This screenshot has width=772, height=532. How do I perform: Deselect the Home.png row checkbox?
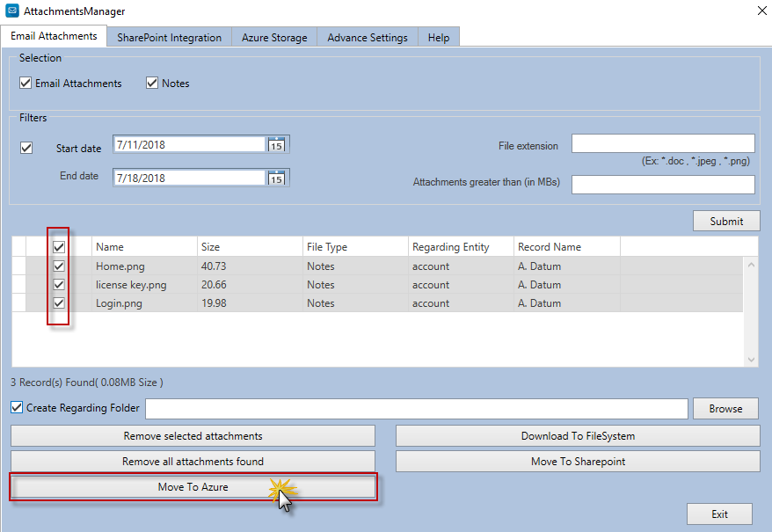pos(59,266)
